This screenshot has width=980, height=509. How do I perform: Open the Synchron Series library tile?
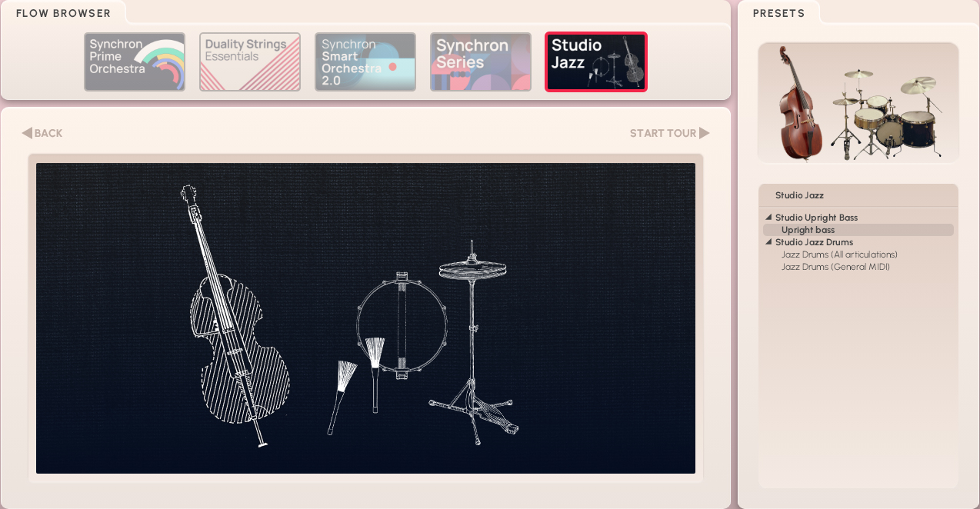481,62
